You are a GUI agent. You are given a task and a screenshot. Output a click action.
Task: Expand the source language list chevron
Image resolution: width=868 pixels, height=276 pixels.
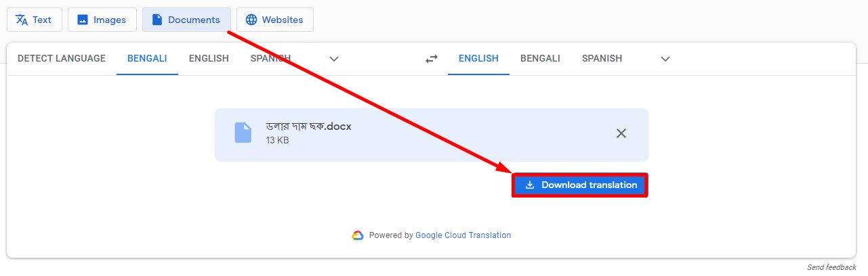pyautogui.click(x=334, y=59)
